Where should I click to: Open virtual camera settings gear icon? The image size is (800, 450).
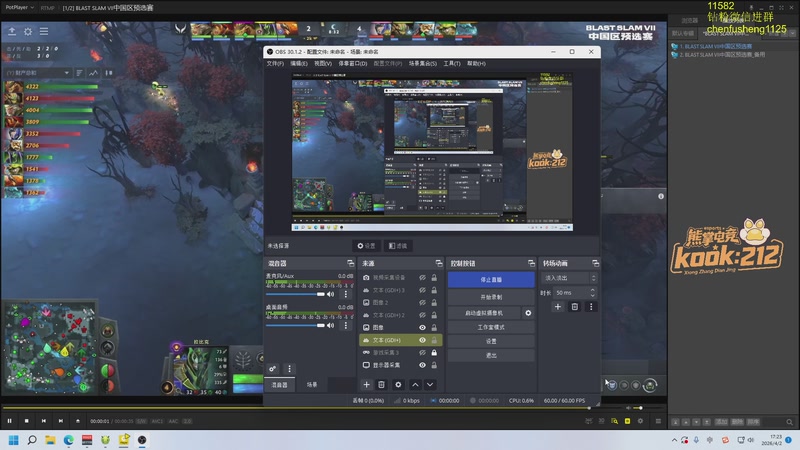point(528,313)
